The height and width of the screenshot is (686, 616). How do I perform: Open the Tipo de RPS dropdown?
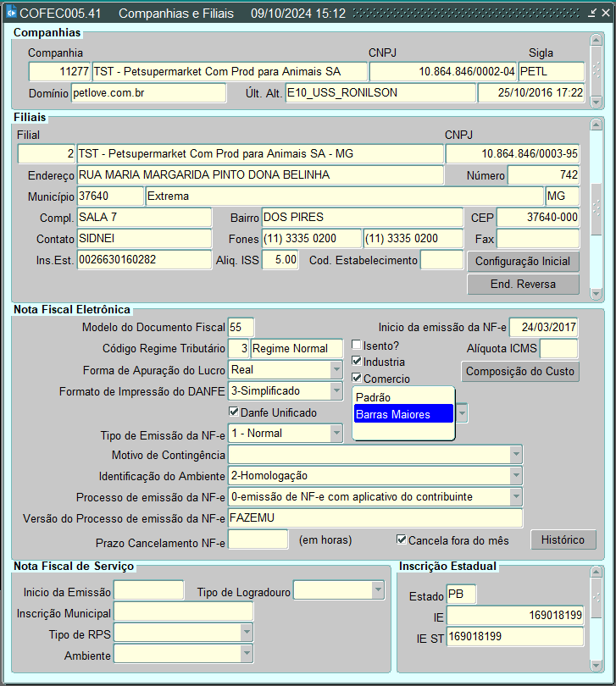247,633
